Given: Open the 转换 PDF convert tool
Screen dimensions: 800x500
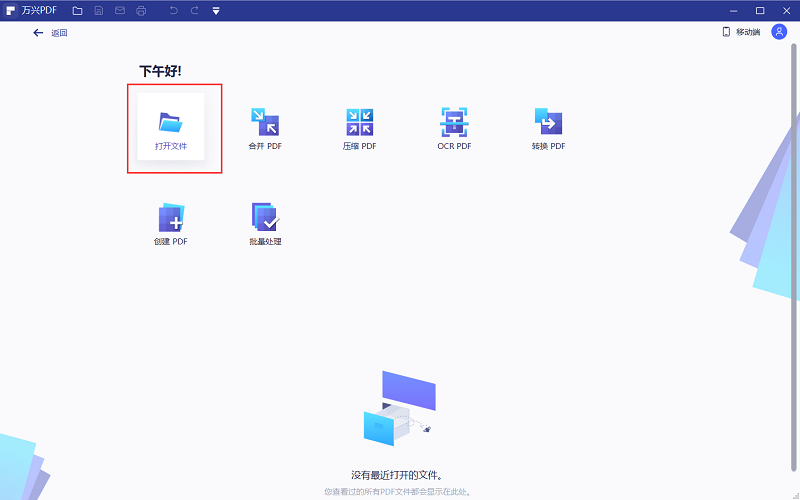Looking at the screenshot, I should [548, 127].
